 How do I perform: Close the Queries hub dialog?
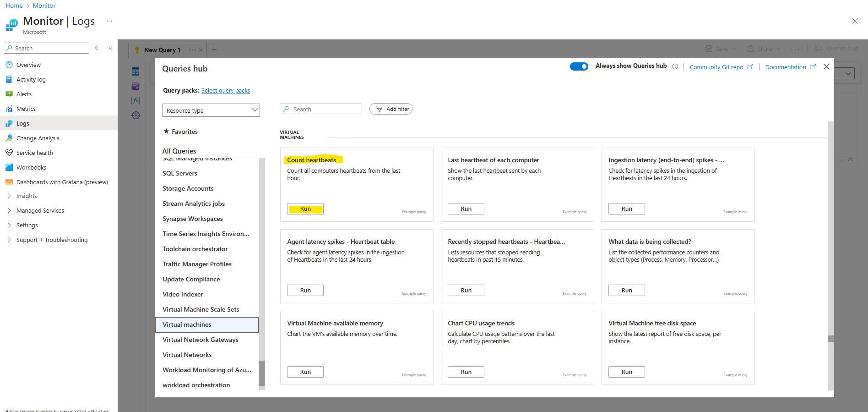[826, 67]
